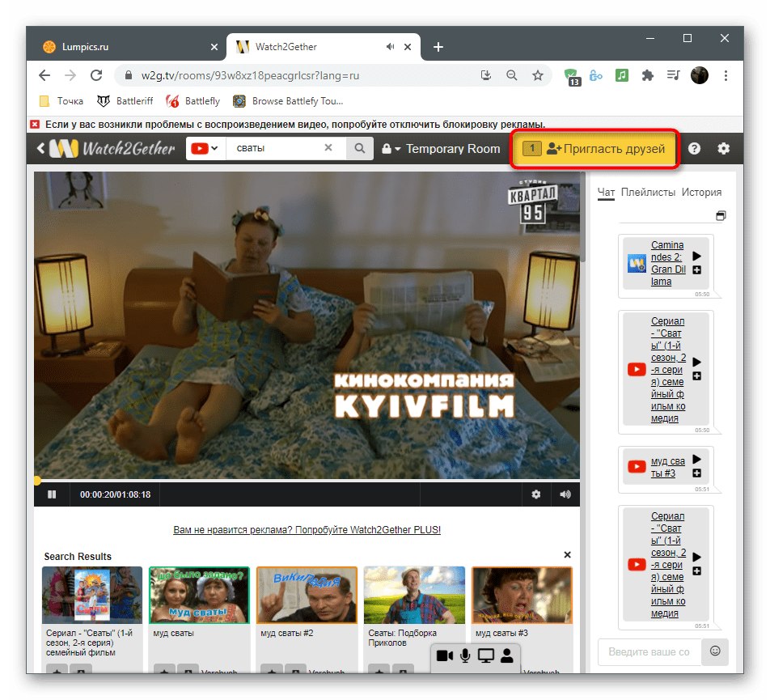The height and width of the screenshot is (700, 770).
Task: Open the 'Browse Battlefy Tou...' bookmark
Action: (288, 101)
